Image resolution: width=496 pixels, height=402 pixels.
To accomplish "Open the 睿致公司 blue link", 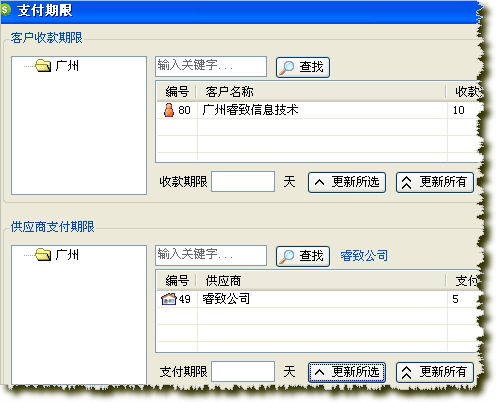I will point(364,256).
